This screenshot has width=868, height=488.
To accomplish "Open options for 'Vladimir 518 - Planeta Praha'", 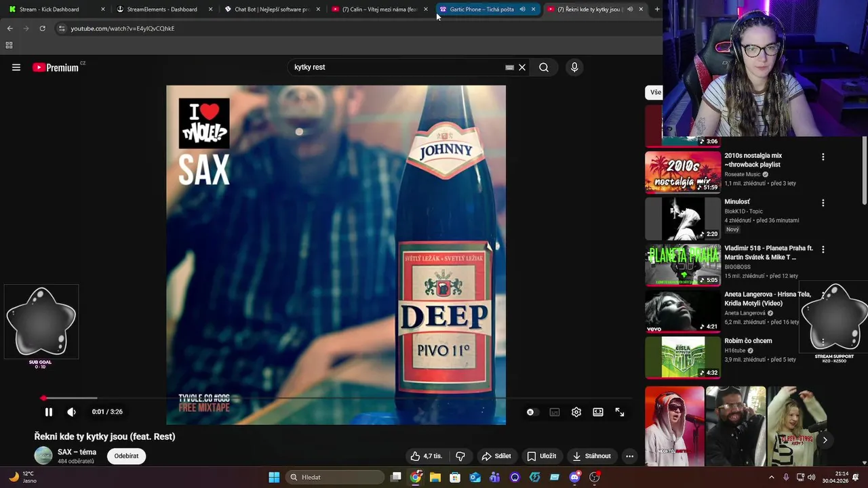I will pyautogui.click(x=823, y=249).
